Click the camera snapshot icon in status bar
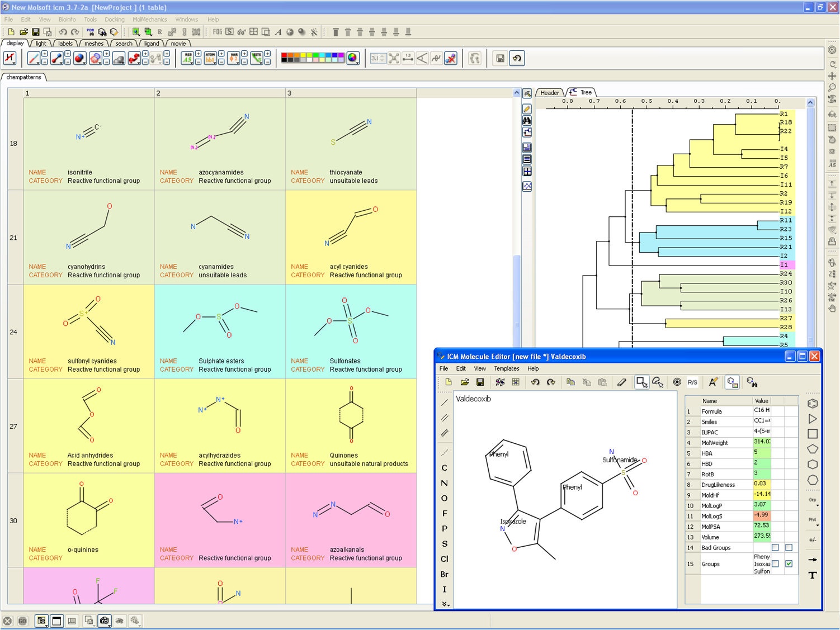The width and height of the screenshot is (840, 630). pyautogui.click(x=105, y=620)
